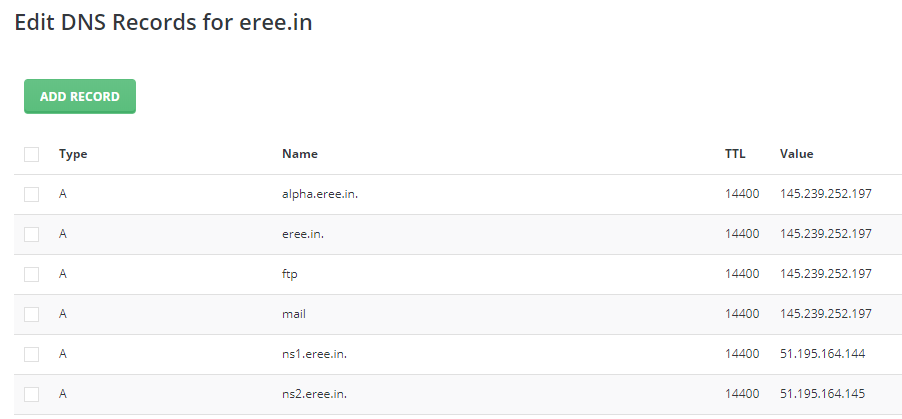The image size is (902, 419).
Task: Check the alpha.eree.in. record checkbox
Action: point(32,194)
